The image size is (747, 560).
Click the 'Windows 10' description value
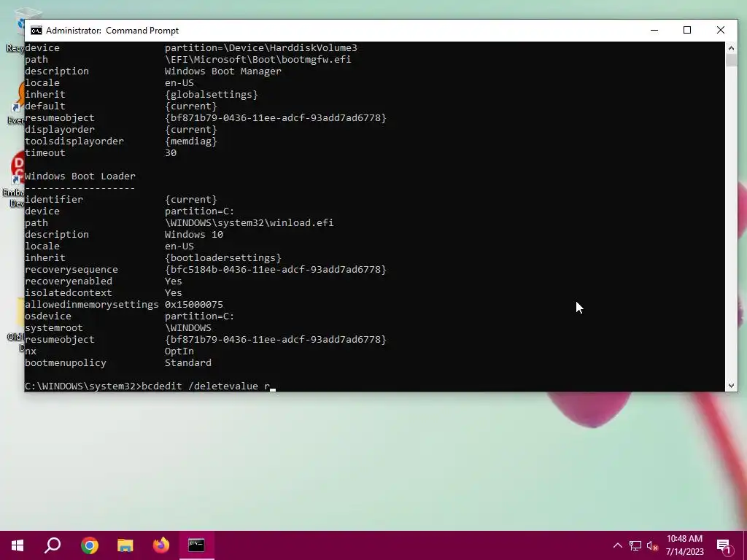194,234
